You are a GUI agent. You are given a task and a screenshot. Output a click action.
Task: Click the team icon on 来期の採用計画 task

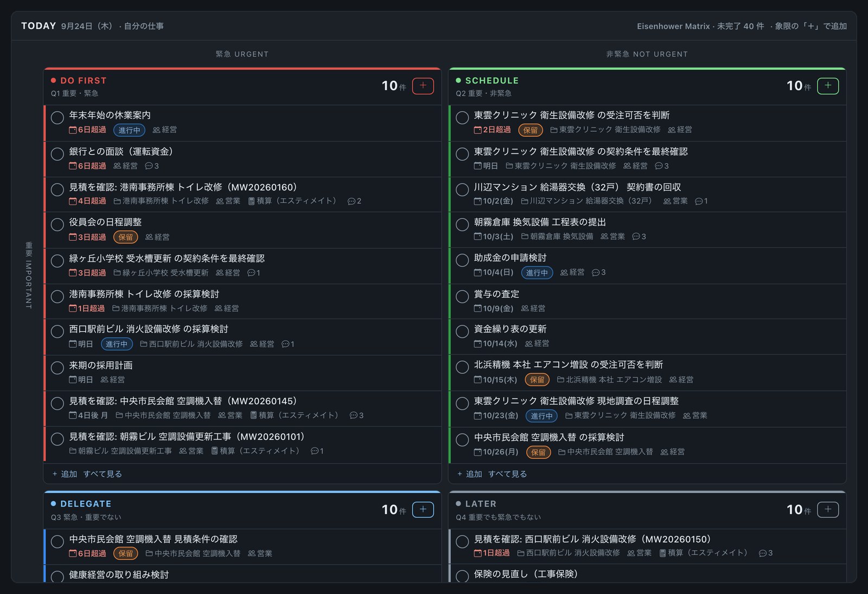tap(104, 380)
